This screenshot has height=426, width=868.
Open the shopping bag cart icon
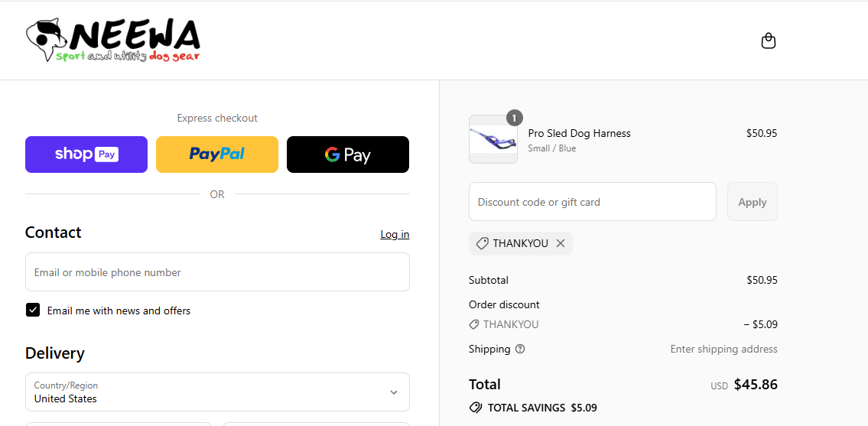pyautogui.click(x=769, y=41)
